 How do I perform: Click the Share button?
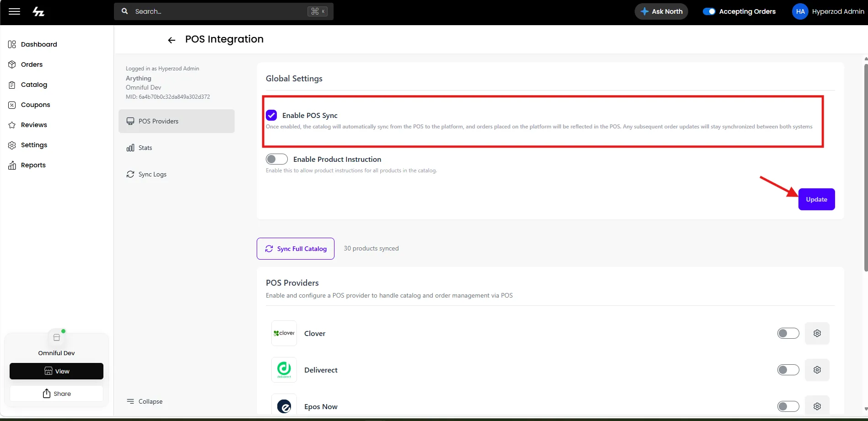pos(56,394)
